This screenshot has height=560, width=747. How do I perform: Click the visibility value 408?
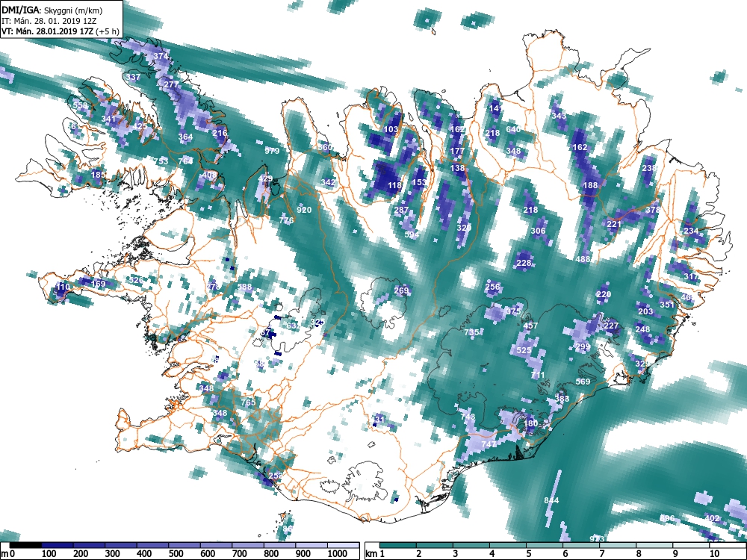210,175
